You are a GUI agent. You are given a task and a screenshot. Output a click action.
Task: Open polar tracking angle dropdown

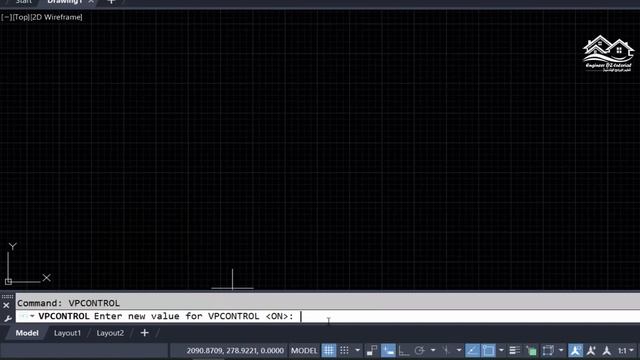click(x=433, y=350)
